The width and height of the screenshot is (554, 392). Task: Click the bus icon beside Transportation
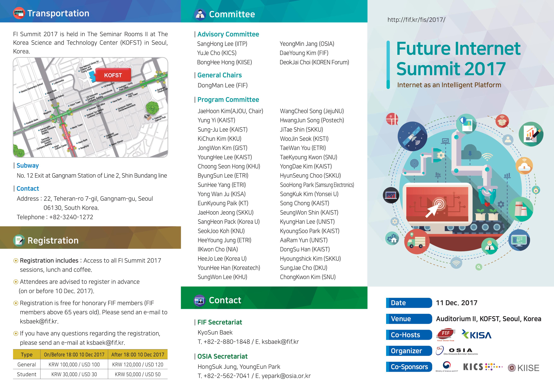pos(19,13)
